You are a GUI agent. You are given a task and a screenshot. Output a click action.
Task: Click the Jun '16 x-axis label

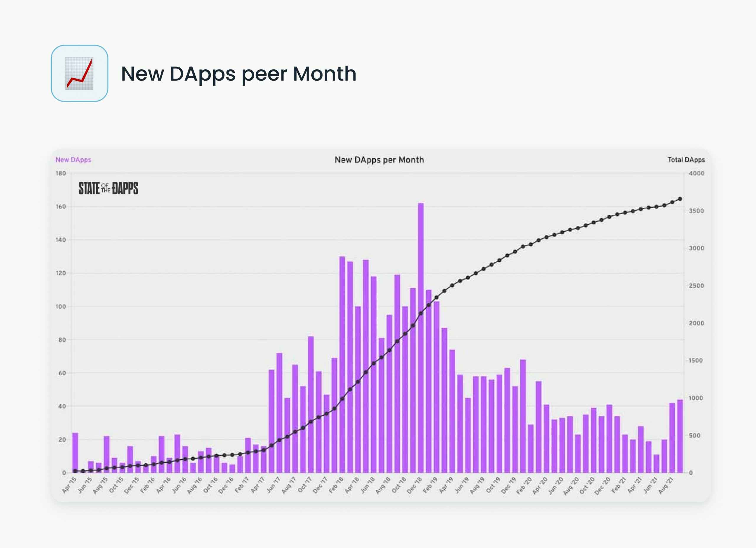click(x=179, y=485)
